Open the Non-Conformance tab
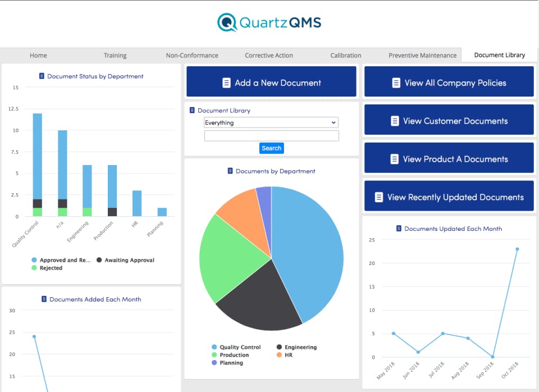 tap(192, 56)
